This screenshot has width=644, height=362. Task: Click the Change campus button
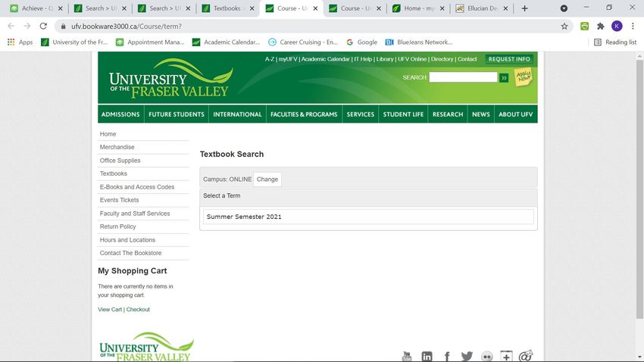point(267,179)
